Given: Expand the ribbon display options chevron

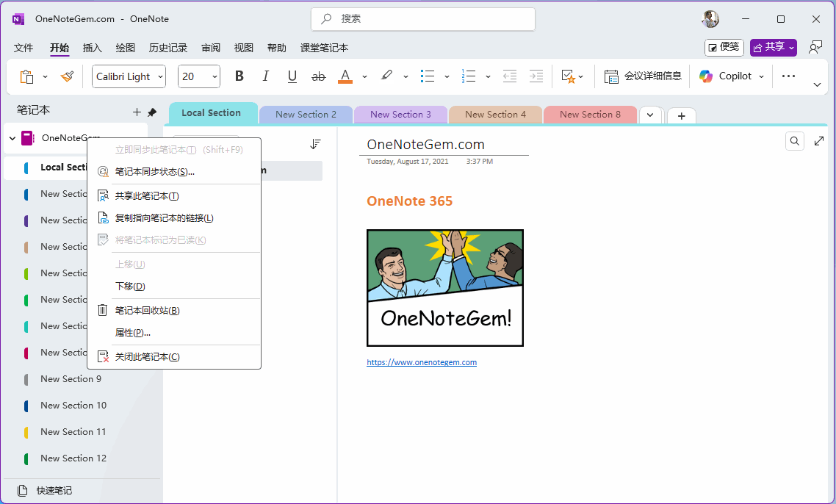Looking at the screenshot, I should point(817,84).
